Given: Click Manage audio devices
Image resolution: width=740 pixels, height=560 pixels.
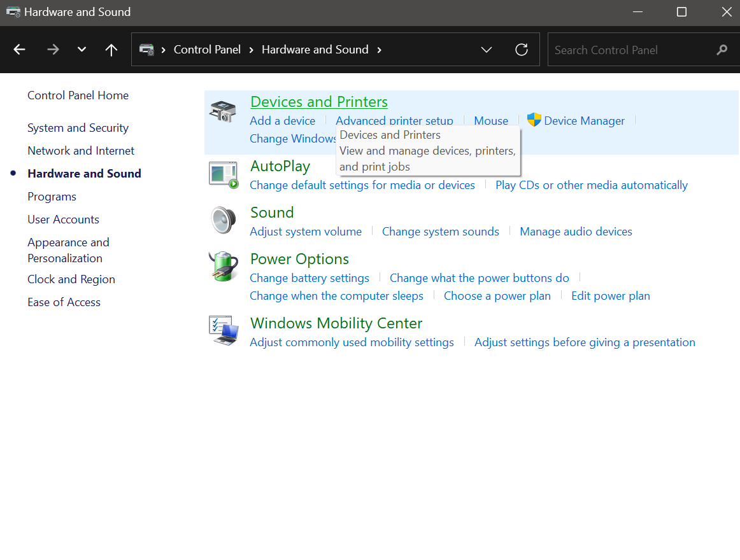Looking at the screenshot, I should pyautogui.click(x=576, y=232).
